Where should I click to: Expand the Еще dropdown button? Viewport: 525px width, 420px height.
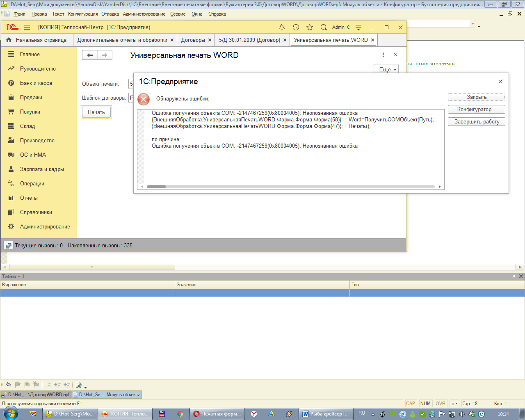pos(387,69)
